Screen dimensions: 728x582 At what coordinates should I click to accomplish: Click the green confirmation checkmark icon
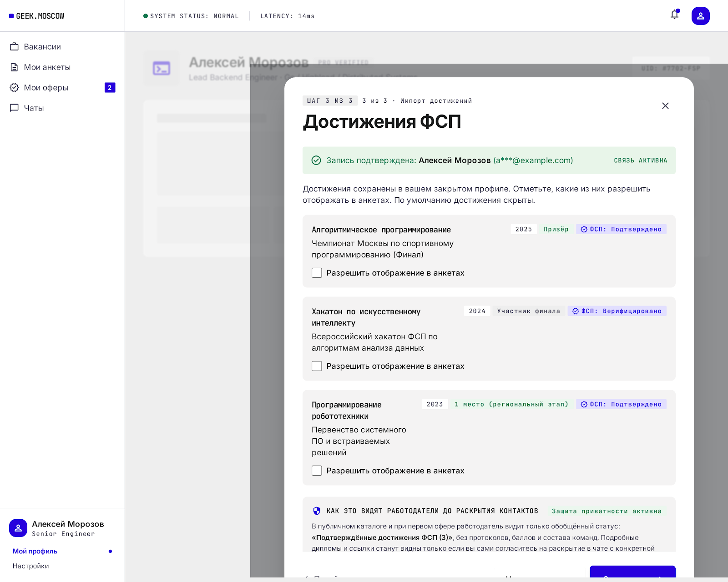coord(316,160)
